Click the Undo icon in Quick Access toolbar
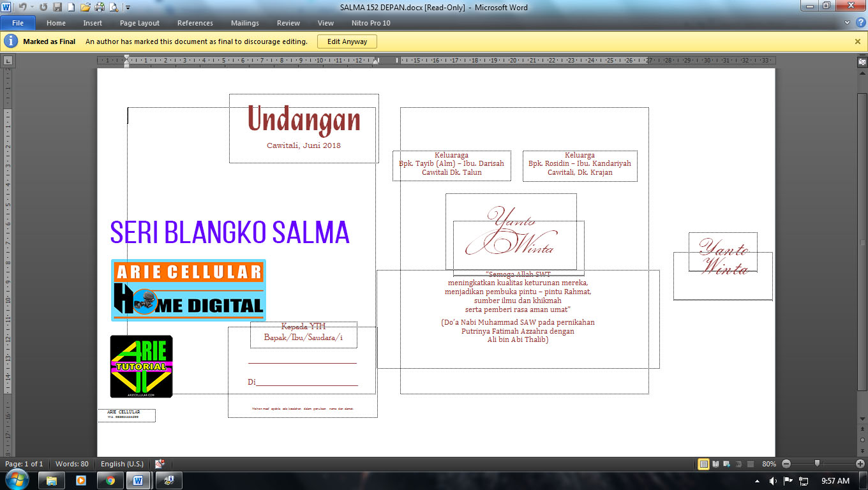Image resolution: width=868 pixels, height=490 pixels. click(22, 7)
